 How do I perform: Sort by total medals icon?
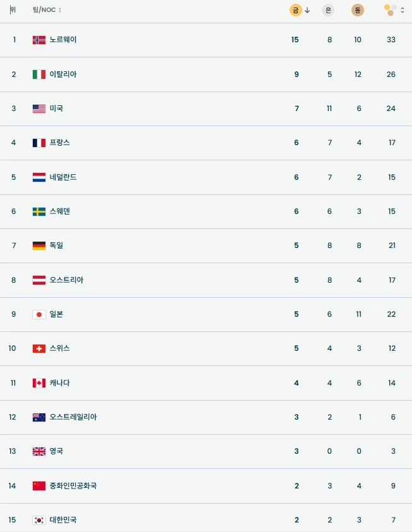pos(391,9)
